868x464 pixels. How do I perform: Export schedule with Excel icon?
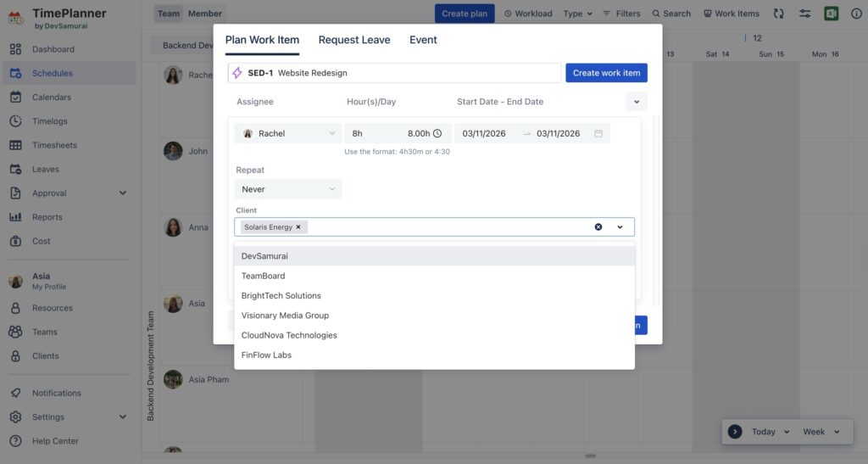(x=831, y=14)
